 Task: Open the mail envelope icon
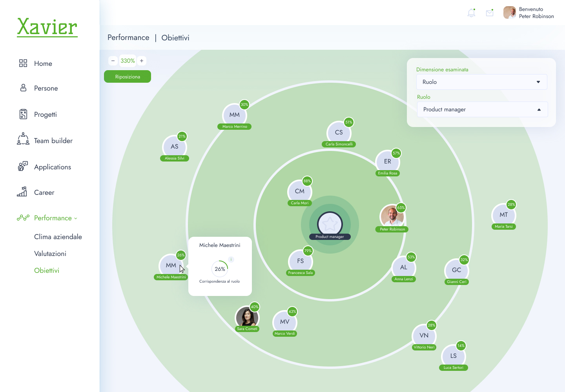point(490,13)
